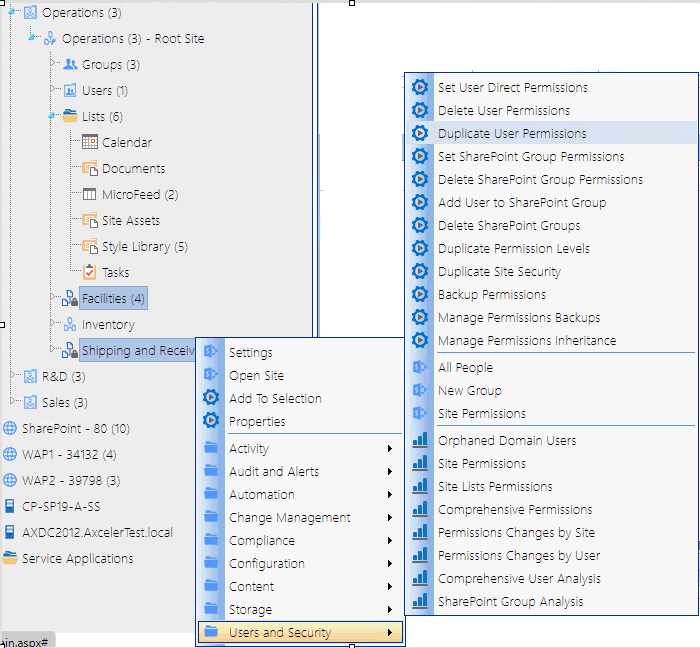Click the AXDC2012.AxcelerTest.local server icon
This screenshot has height=648, width=700.
[x=9, y=532]
